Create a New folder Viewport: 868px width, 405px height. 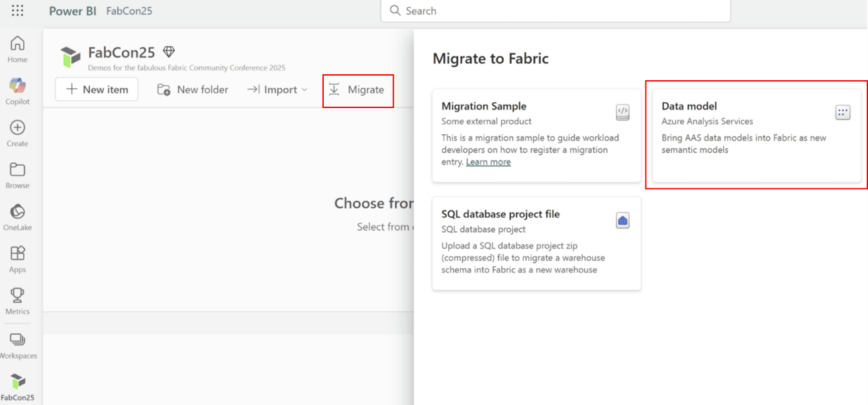[193, 89]
